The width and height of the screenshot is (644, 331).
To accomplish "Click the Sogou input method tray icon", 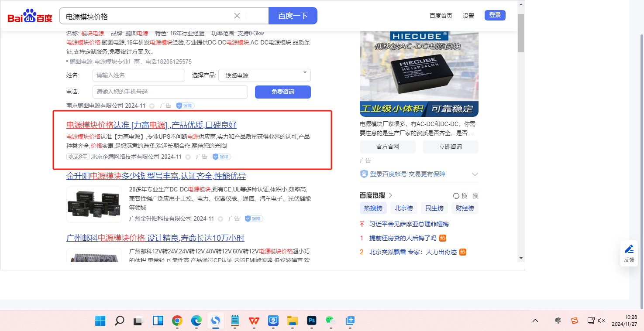I will pos(575,321).
